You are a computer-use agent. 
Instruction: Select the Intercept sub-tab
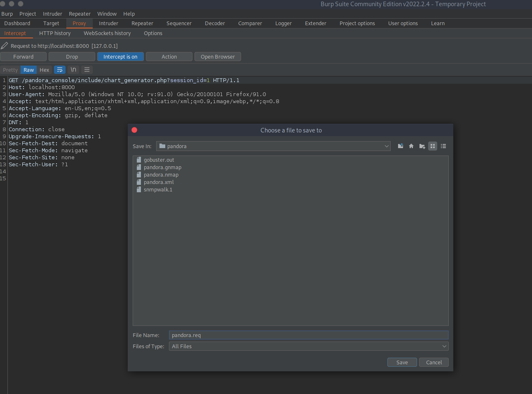(x=15, y=33)
